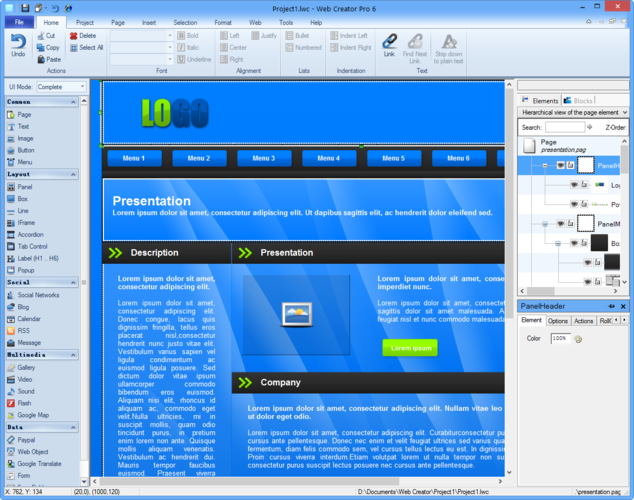Toggle visibility eye of the Box row
The width and height of the screenshot is (634, 500).
click(x=574, y=243)
